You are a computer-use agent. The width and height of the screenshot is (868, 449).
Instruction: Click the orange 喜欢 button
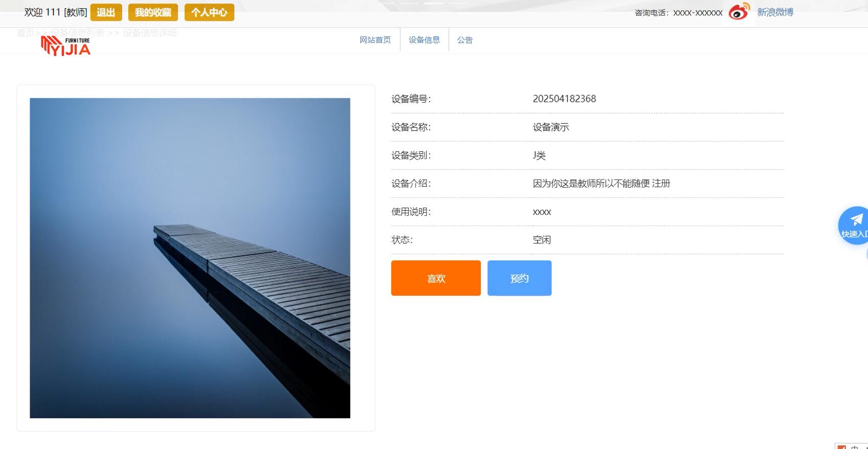pos(436,278)
